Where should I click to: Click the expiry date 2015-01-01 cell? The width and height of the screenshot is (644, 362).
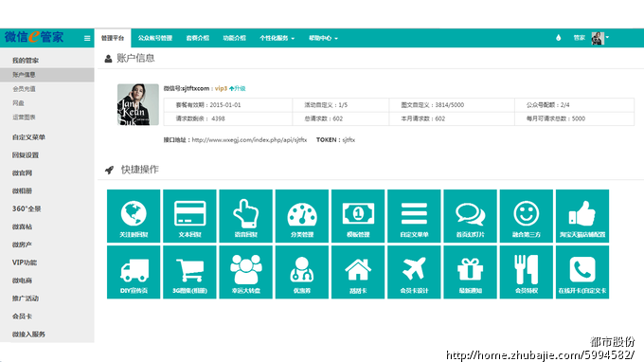[x=228, y=105]
